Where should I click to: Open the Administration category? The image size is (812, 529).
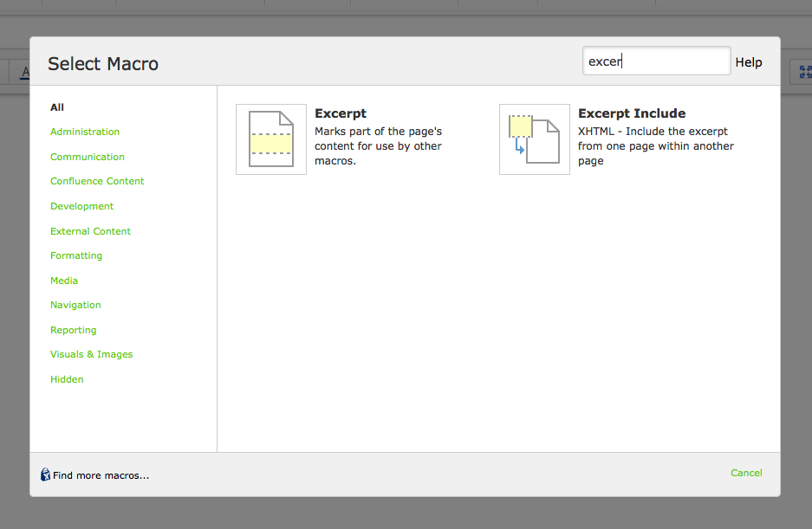tap(84, 132)
